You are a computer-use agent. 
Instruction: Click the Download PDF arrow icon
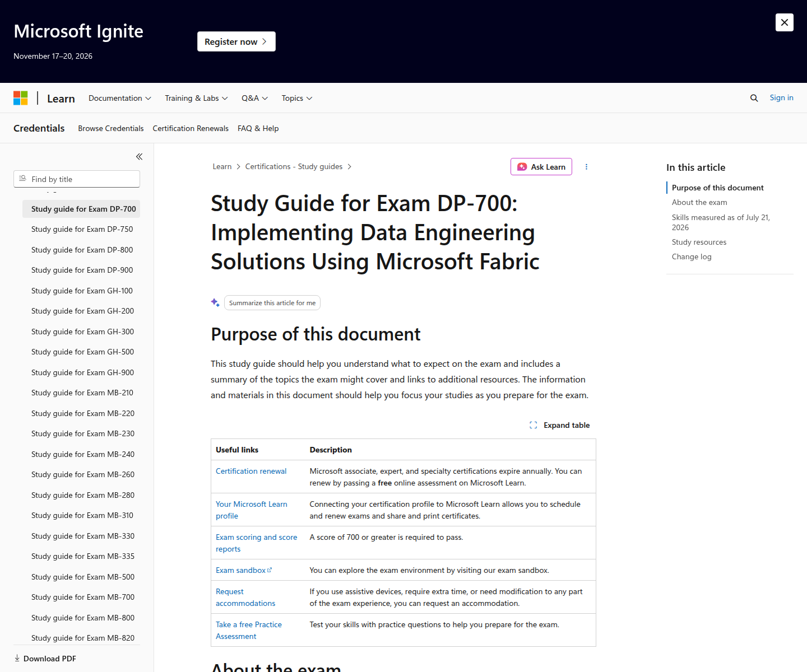coord(17,658)
